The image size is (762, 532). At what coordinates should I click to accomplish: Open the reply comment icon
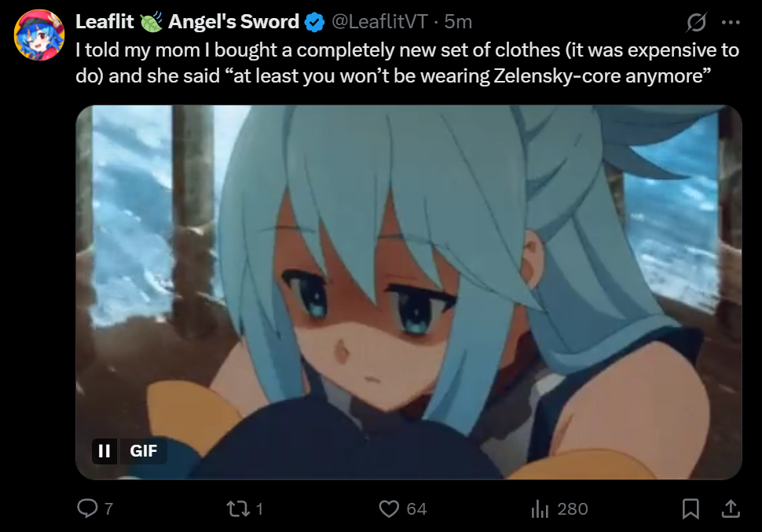pos(87,508)
